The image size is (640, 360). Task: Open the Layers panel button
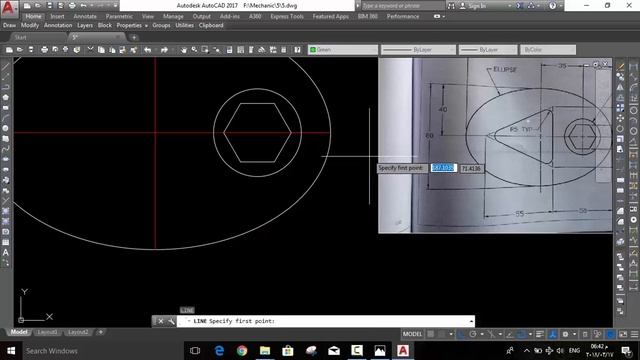(x=85, y=25)
